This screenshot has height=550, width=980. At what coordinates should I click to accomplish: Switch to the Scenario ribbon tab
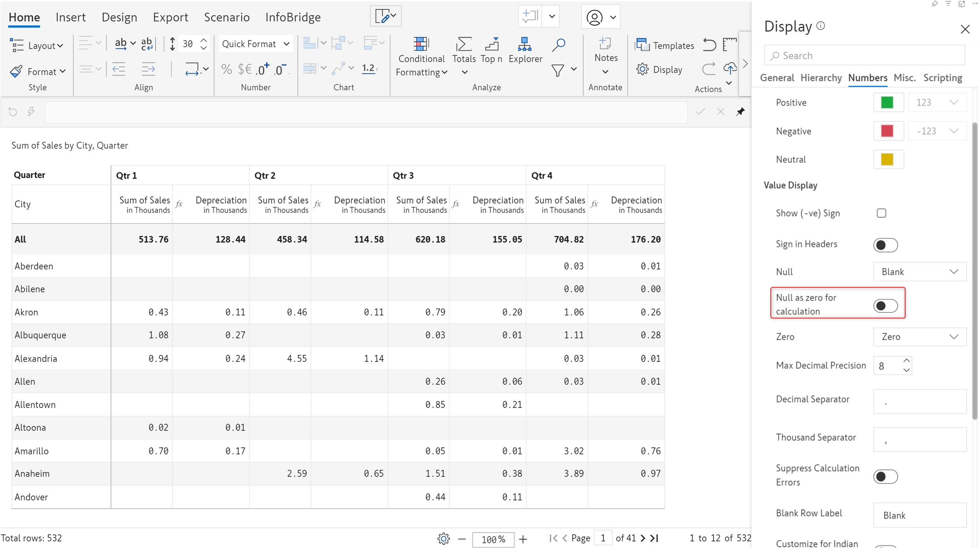226,17
